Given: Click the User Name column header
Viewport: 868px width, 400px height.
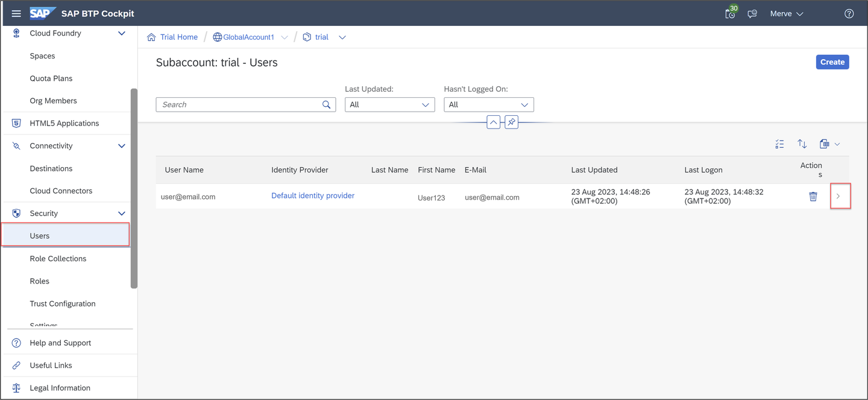Looking at the screenshot, I should coord(184,170).
